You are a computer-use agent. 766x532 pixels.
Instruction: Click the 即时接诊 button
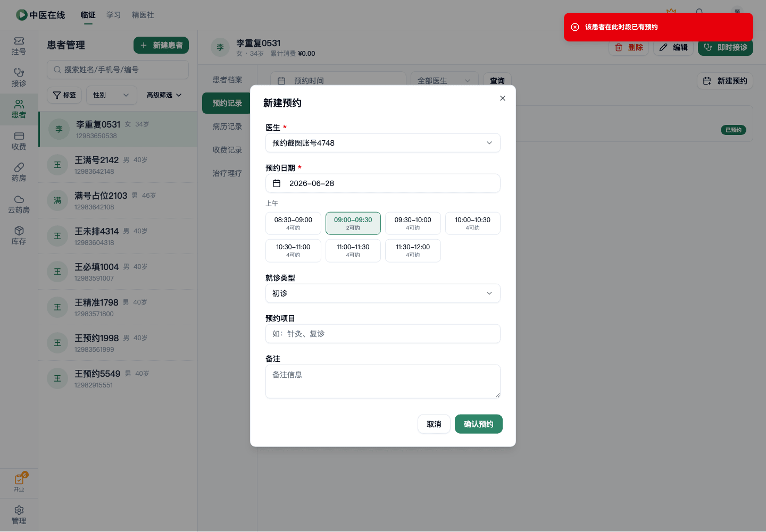(726, 47)
